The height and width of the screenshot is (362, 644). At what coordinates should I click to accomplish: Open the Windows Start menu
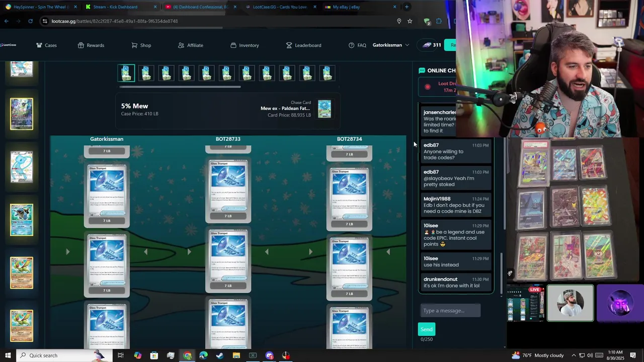(8, 355)
